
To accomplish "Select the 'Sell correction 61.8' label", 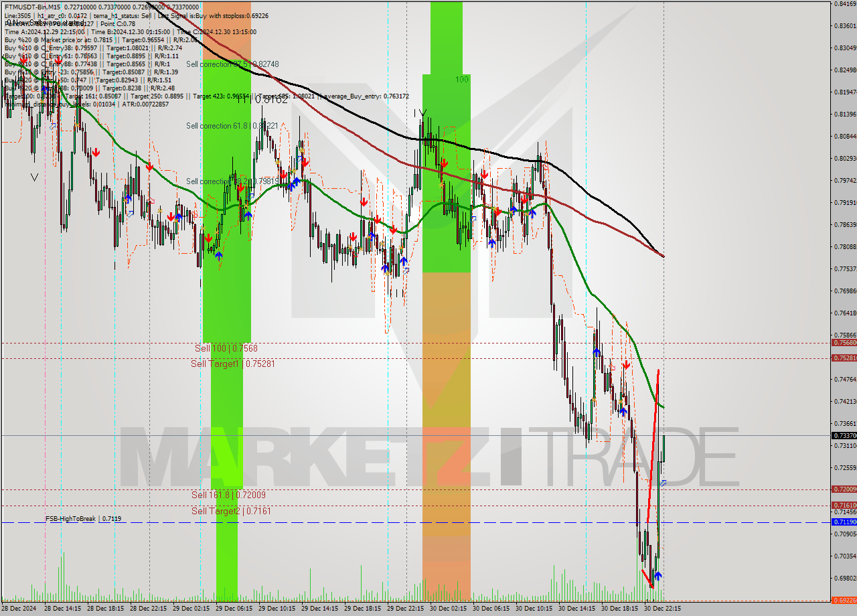I will tap(232, 125).
